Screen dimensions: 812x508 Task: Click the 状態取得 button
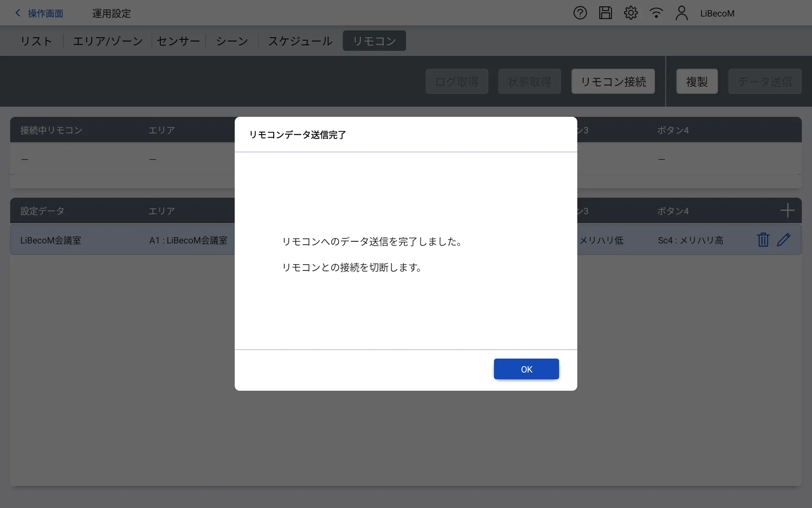pos(529,81)
